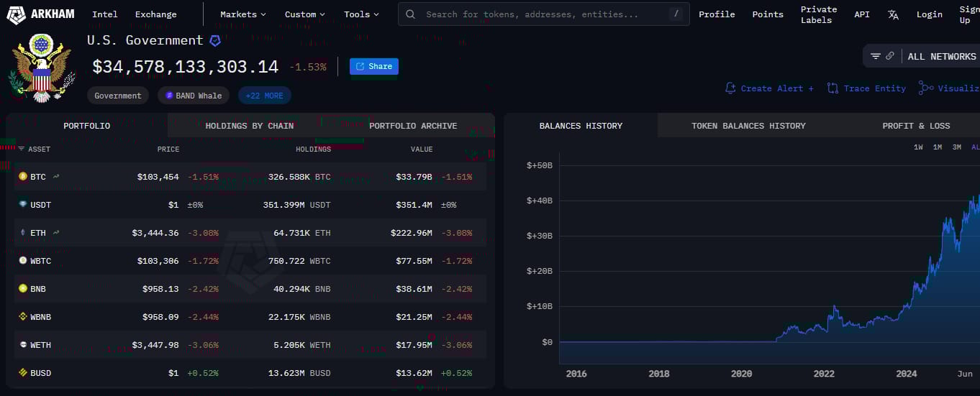This screenshot has width=980, height=396.
Task: Click the Arkham logo
Action: (41, 14)
